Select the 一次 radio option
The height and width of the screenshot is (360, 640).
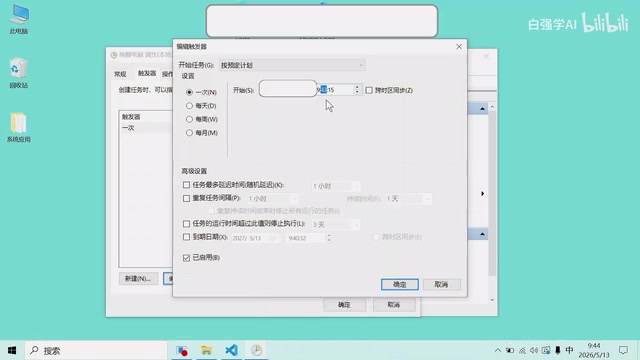(189, 92)
